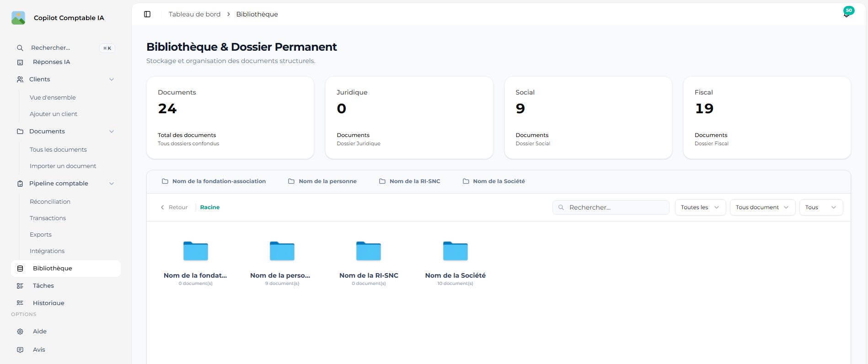Switch to Nom de la fondation-association tab
Screen dimensions: 868x364
coord(214,181)
